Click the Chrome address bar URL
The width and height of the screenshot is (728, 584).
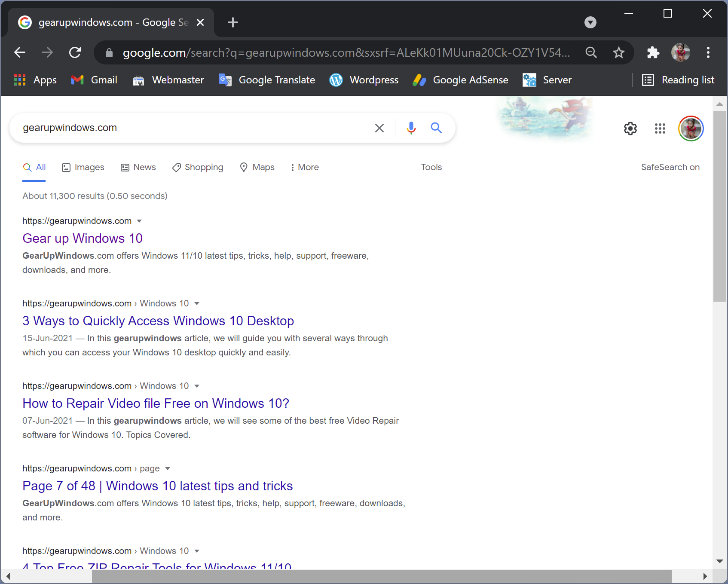346,52
